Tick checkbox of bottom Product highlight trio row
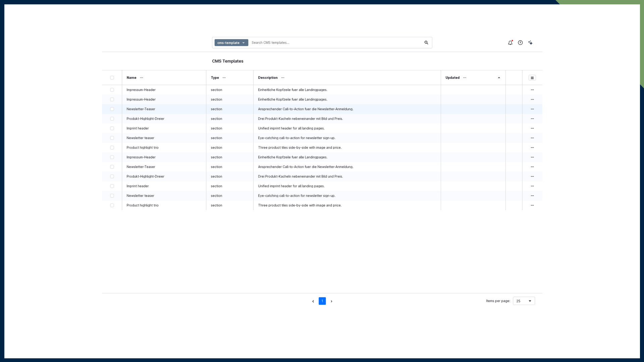 tap(112, 205)
